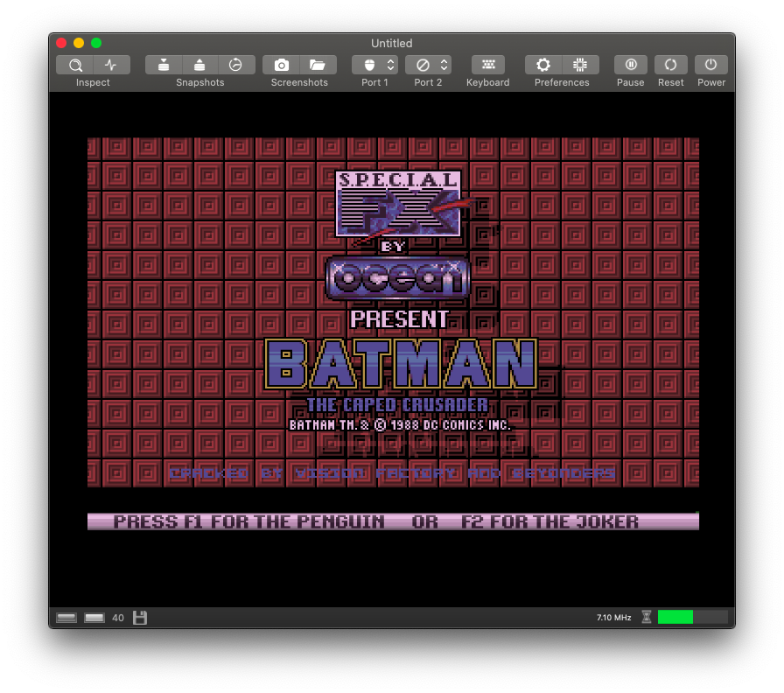This screenshot has height=693, width=784.
Task: Restore a snapshot with the up-arrow icon
Action: (x=199, y=65)
